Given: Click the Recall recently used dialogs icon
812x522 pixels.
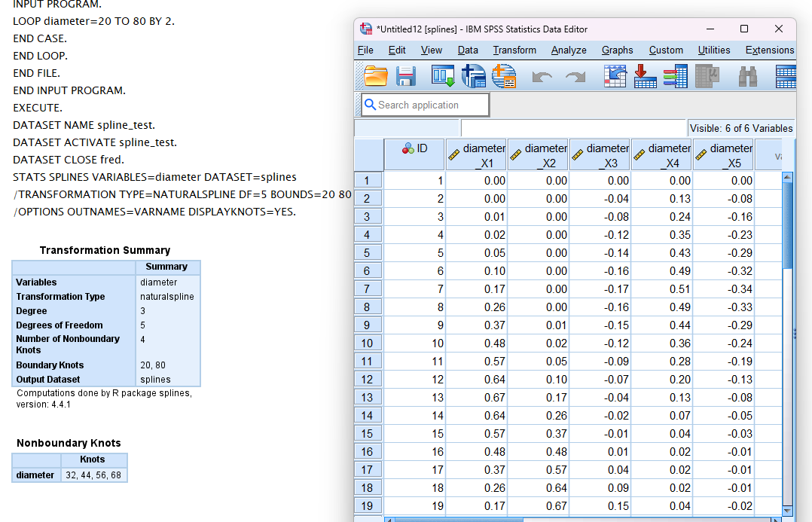Looking at the screenshot, I should click(443, 76).
